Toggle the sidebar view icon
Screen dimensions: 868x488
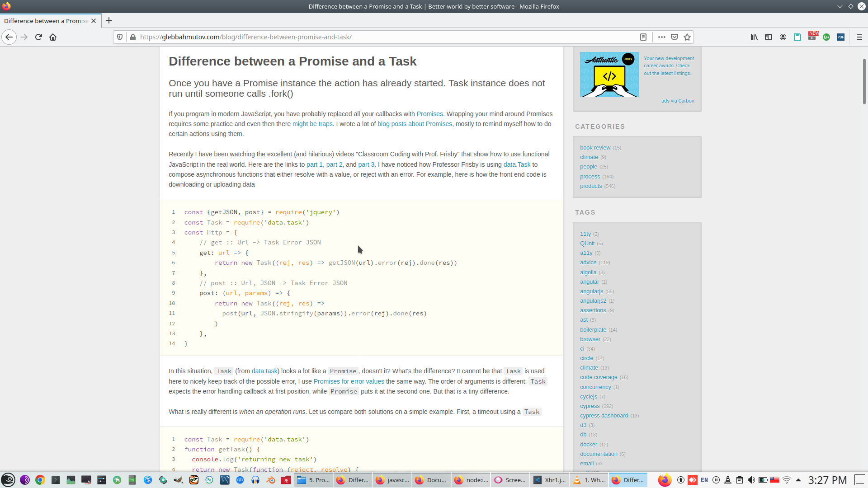coord(769,37)
